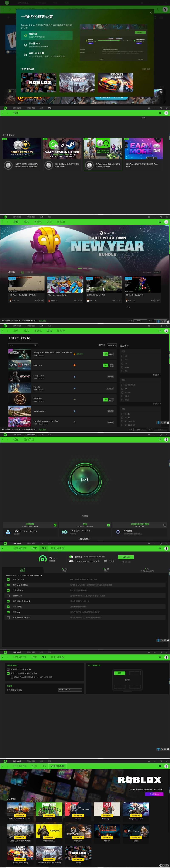The height and width of the screenshot is (868, 170).
Task: Open the Apex Legends game tile
Action: pyautogui.click(x=107, y=811)
